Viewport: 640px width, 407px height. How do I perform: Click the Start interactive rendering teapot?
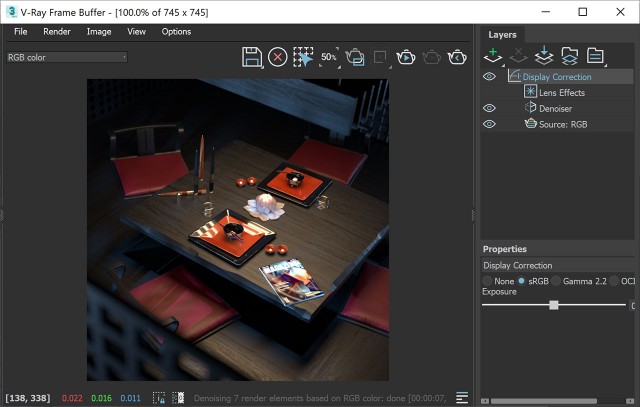407,57
